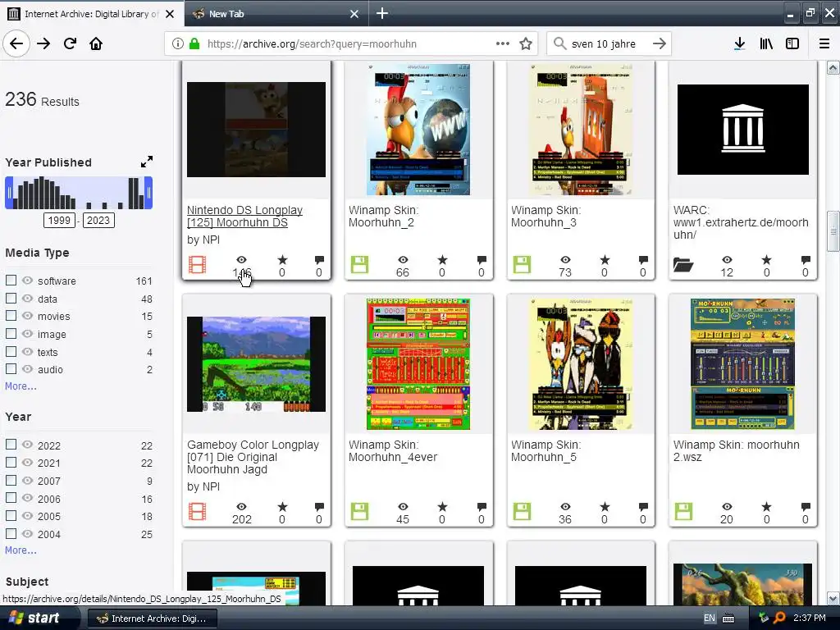Click floppy icon on moorhuhn 2.wsz card

click(683, 511)
